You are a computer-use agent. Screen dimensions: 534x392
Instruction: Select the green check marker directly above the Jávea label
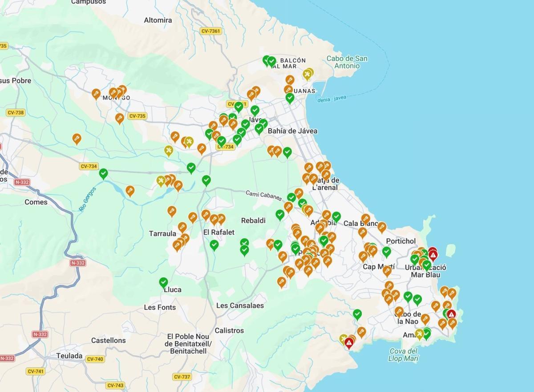[x=255, y=111]
